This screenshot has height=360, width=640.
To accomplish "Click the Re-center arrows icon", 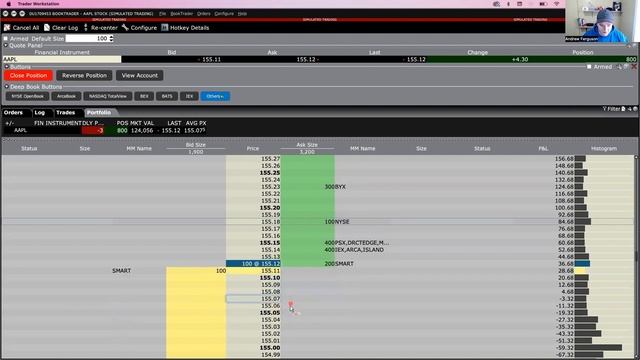I will tap(85, 27).
